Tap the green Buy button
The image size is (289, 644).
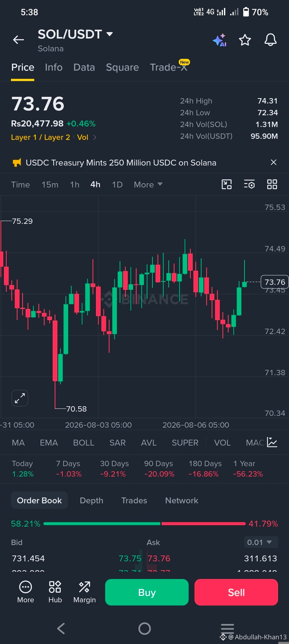147,592
